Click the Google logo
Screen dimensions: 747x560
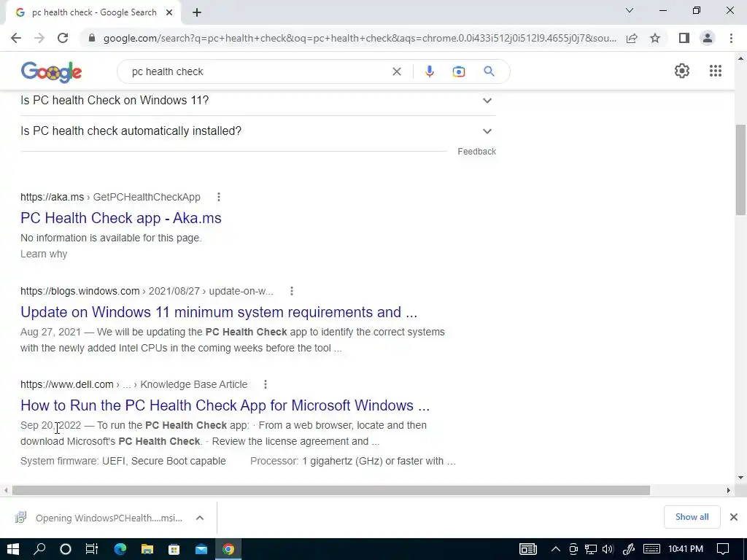click(52, 72)
